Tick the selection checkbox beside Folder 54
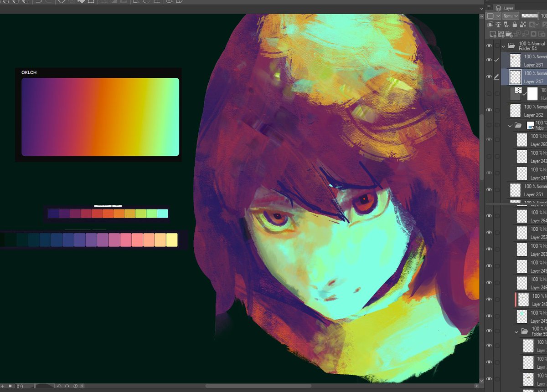This screenshot has width=547, height=392. tap(497, 46)
